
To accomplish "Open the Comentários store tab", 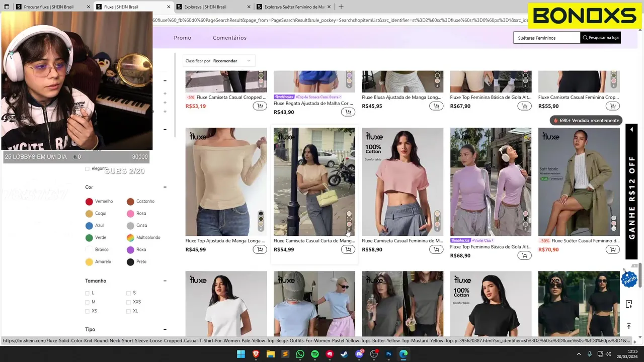I will [x=229, y=38].
